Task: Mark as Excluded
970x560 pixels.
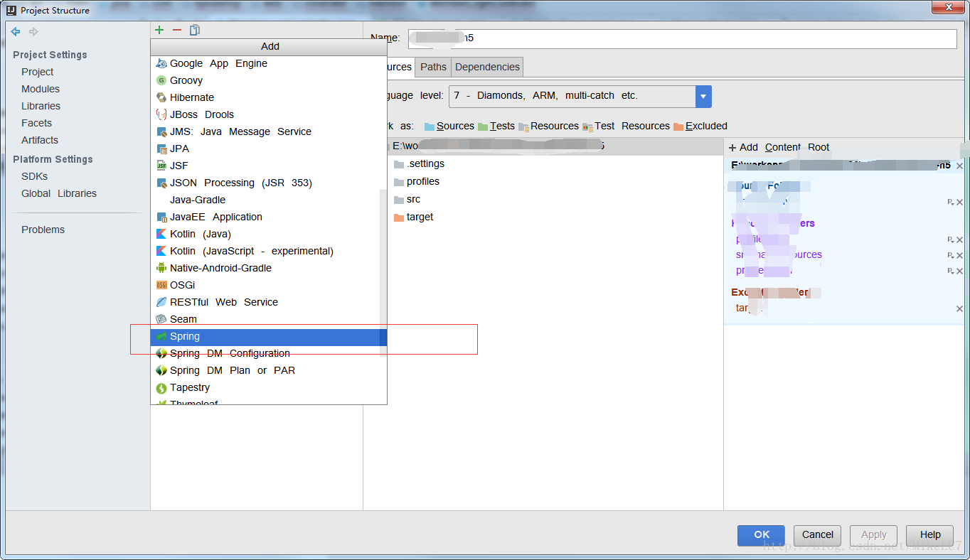Action: coord(700,126)
